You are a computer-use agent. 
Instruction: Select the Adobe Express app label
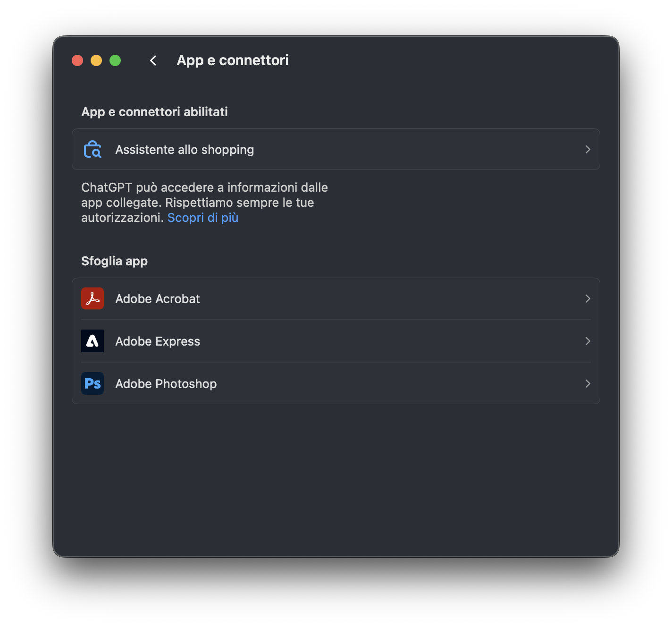(158, 341)
